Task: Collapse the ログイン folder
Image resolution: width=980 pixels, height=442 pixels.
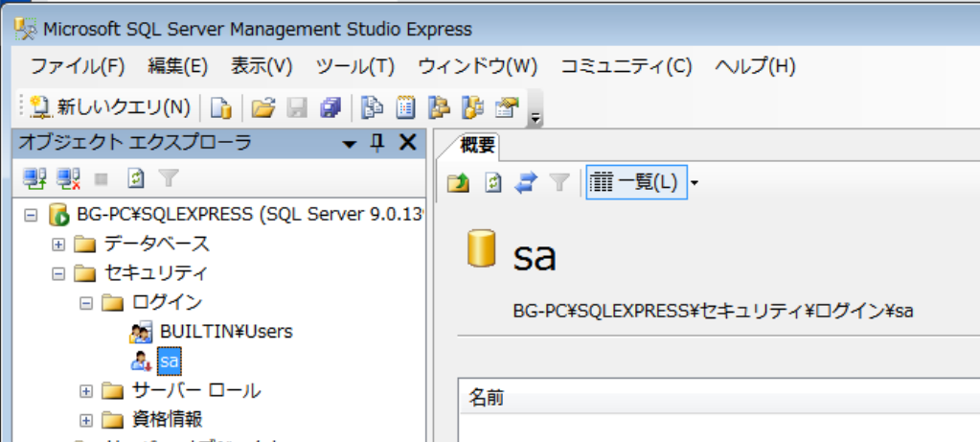Action: click(86, 303)
